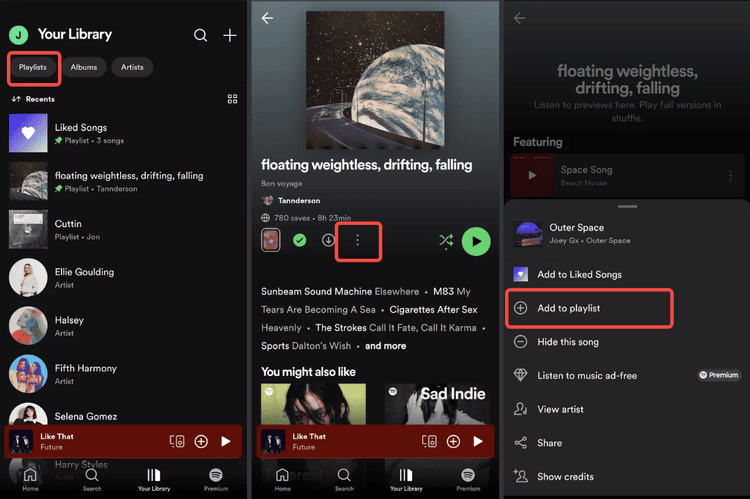Play Like That in left screen mini player

(226, 441)
